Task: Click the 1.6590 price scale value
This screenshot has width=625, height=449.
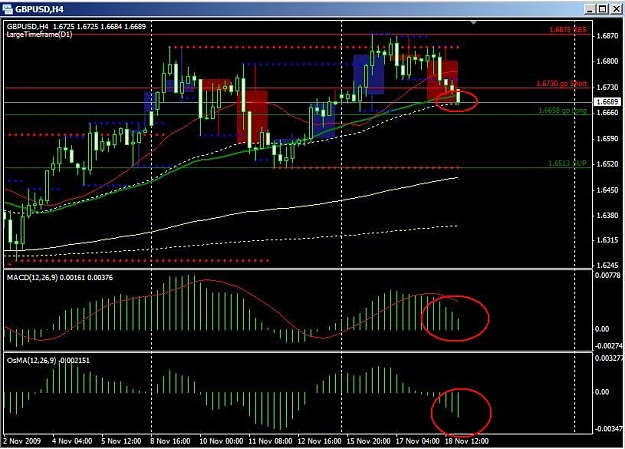Action: coord(607,139)
